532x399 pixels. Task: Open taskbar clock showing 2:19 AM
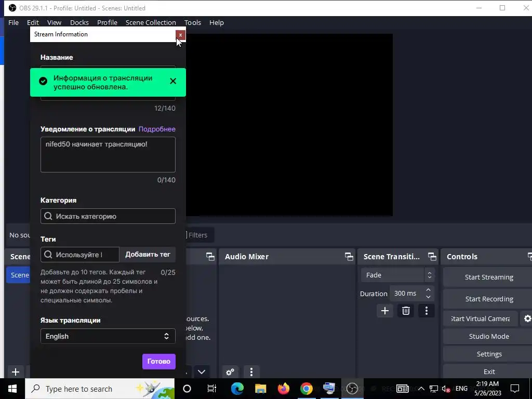point(487,389)
